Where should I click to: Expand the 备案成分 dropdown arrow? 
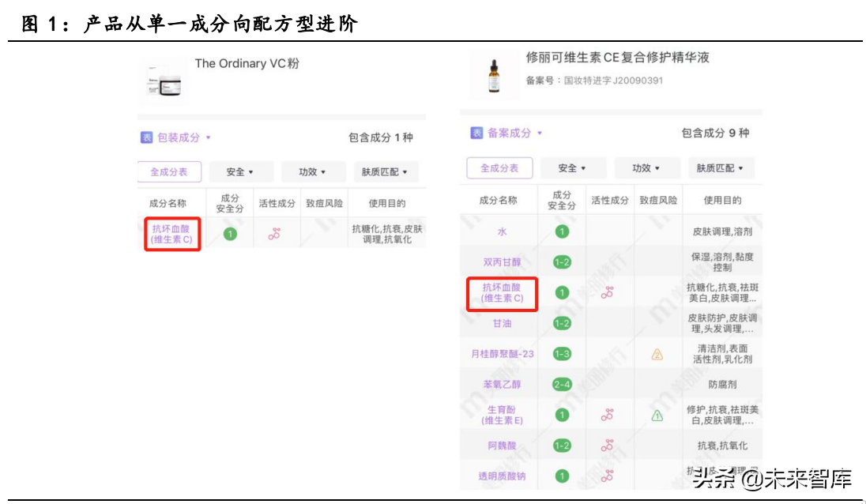[540, 133]
